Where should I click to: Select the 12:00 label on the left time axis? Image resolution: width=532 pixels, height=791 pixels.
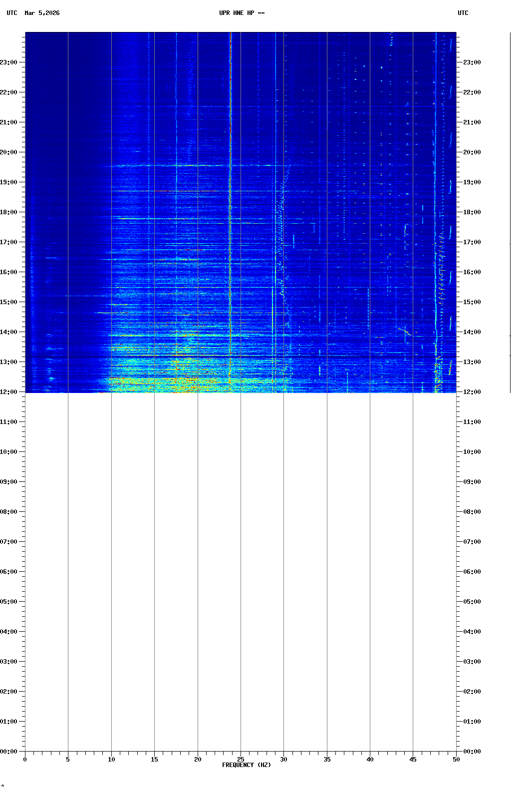(8, 392)
